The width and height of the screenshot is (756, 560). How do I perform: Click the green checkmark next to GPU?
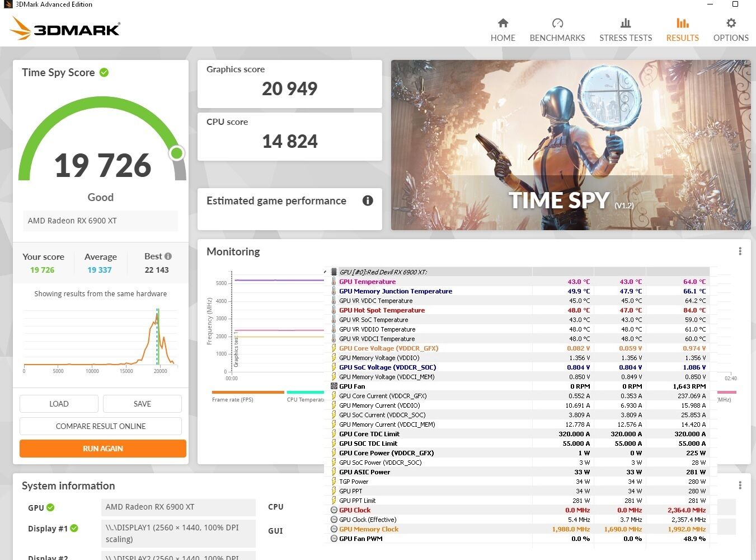[50, 507]
